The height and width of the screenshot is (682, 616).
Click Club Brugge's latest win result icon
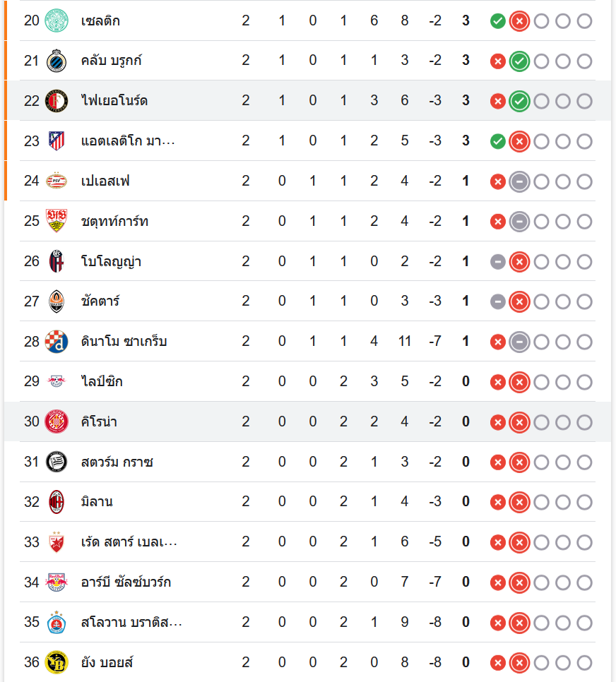tap(519, 61)
